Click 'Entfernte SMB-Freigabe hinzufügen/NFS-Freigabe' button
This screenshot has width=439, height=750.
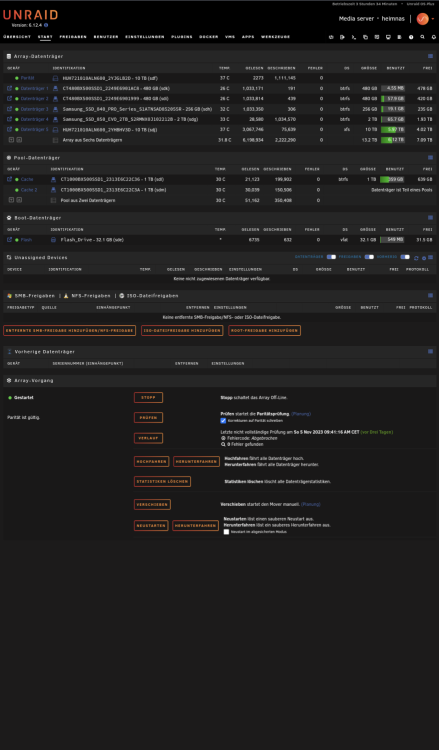coord(69,331)
